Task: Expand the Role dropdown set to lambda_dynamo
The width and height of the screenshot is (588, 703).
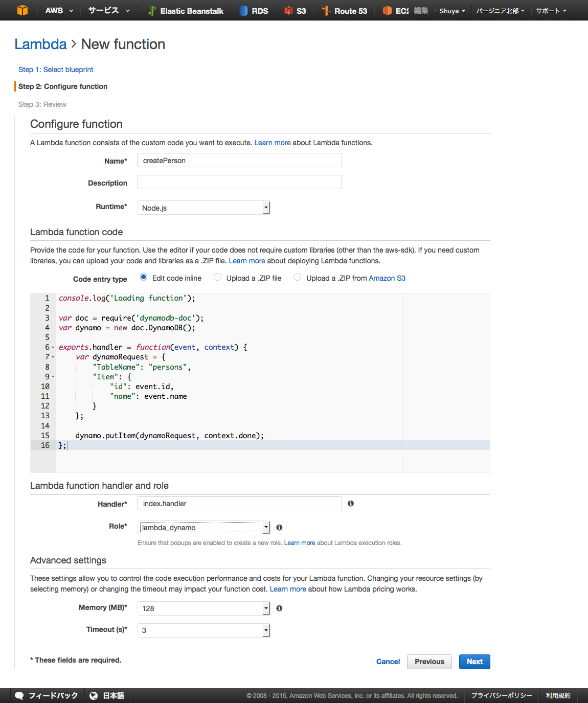Action: click(203, 528)
